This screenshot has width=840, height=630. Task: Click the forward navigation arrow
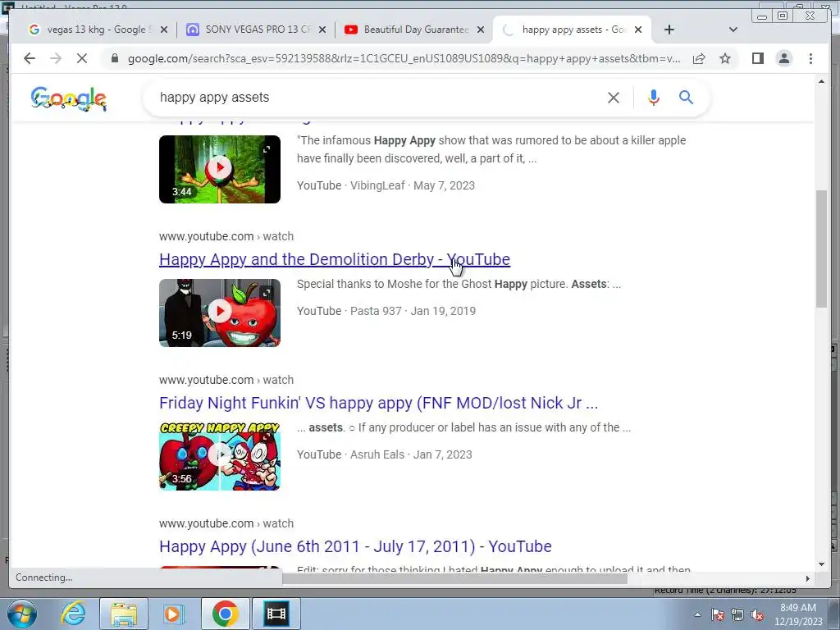[x=56, y=58]
